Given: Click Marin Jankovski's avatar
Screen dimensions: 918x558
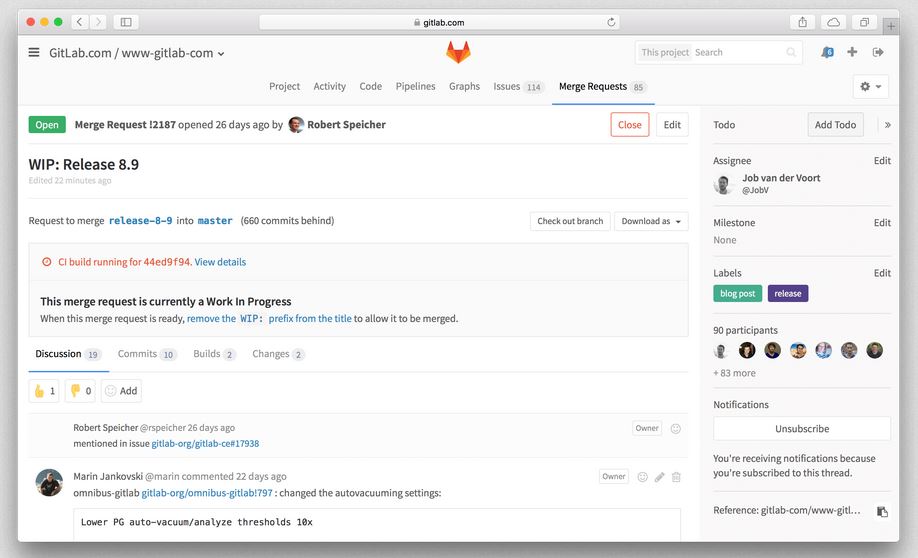Looking at the screenshot, I should [49, 482].
